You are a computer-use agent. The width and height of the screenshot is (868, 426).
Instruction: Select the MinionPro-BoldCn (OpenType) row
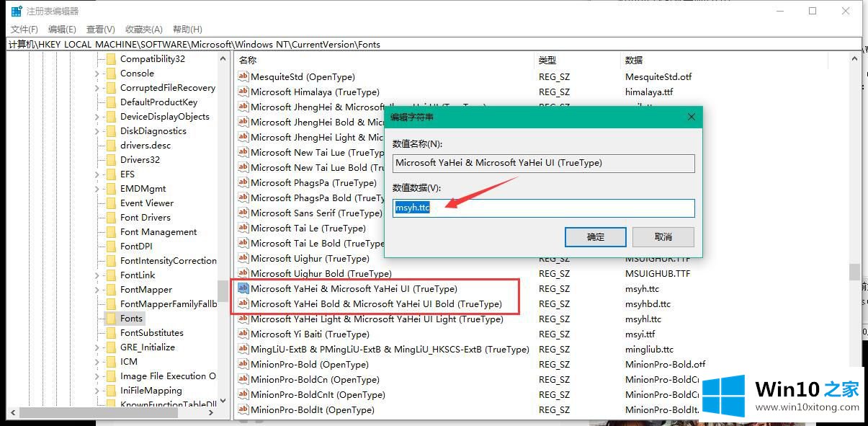point(315,380)
